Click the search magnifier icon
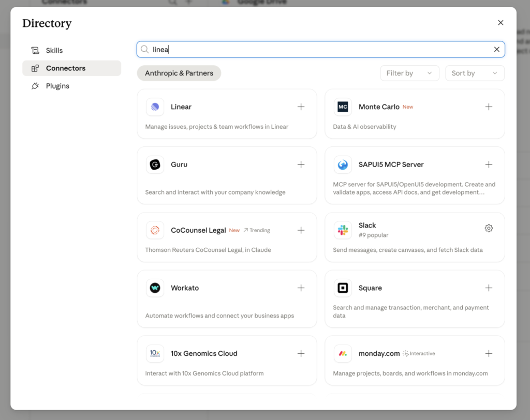This screenshot has height=420, width=530. click(x=145, y=49)
